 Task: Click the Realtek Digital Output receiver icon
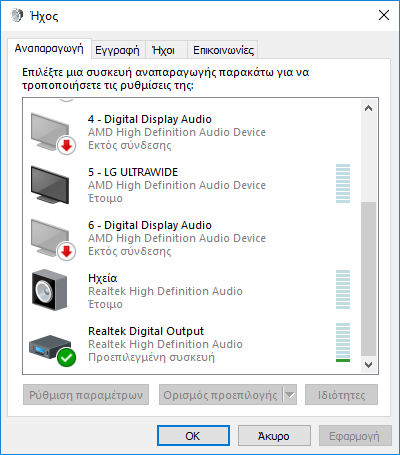(52, 350)
